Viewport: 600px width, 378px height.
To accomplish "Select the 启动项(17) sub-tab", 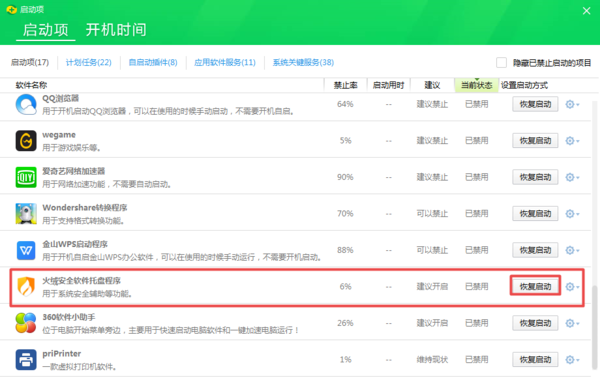I will click(30, 62).
